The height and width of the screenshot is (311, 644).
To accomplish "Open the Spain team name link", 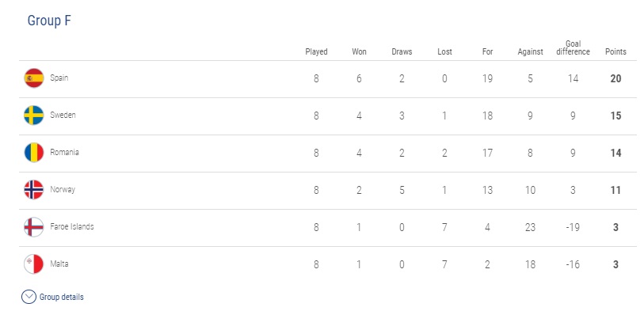I will 59,78.
